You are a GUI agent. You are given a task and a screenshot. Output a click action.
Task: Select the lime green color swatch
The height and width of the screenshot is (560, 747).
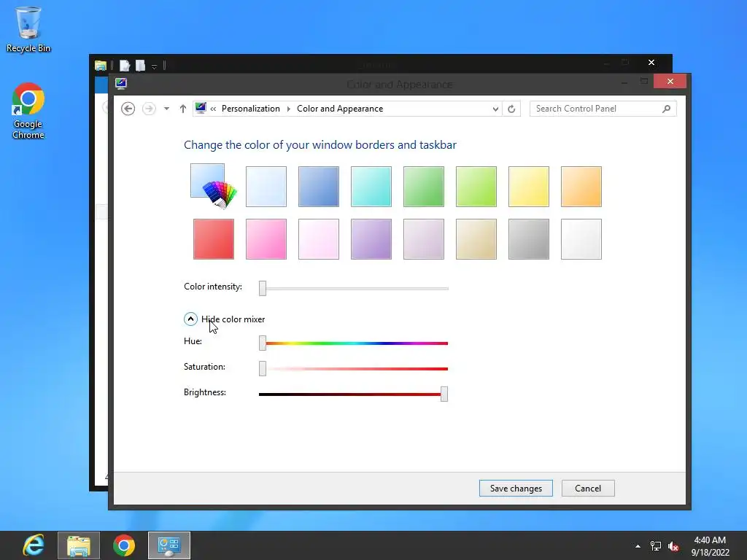pos(476,187)
